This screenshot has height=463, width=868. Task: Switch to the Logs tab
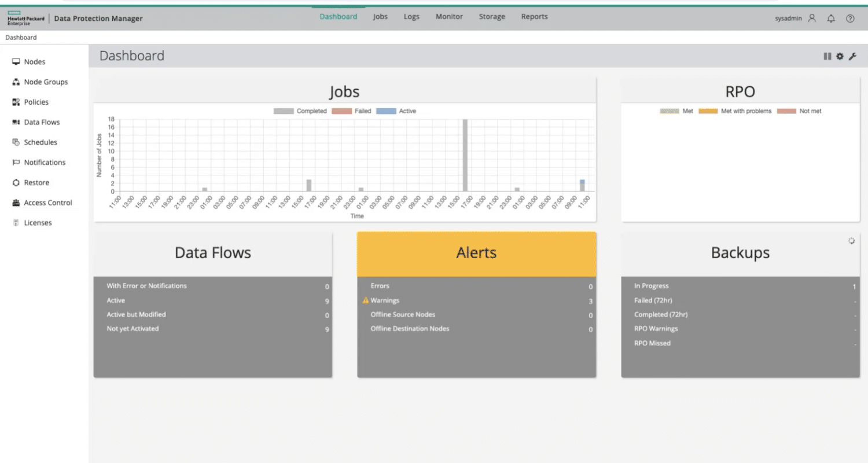pos(411,17)
